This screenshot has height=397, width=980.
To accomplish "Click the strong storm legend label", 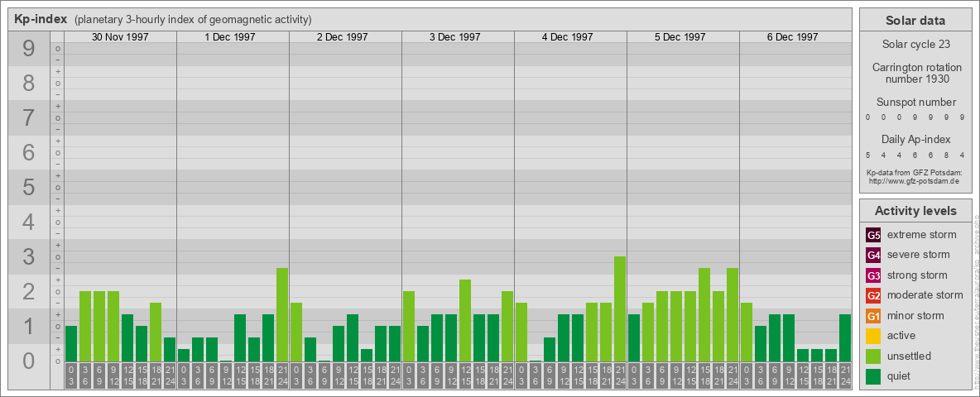I will coord(917,275).
